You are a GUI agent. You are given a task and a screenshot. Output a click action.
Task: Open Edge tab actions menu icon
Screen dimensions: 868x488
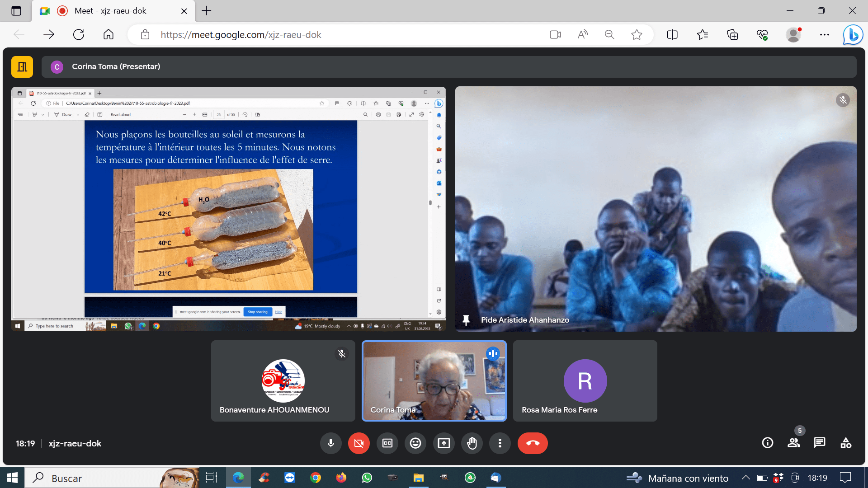click(16, 11)
